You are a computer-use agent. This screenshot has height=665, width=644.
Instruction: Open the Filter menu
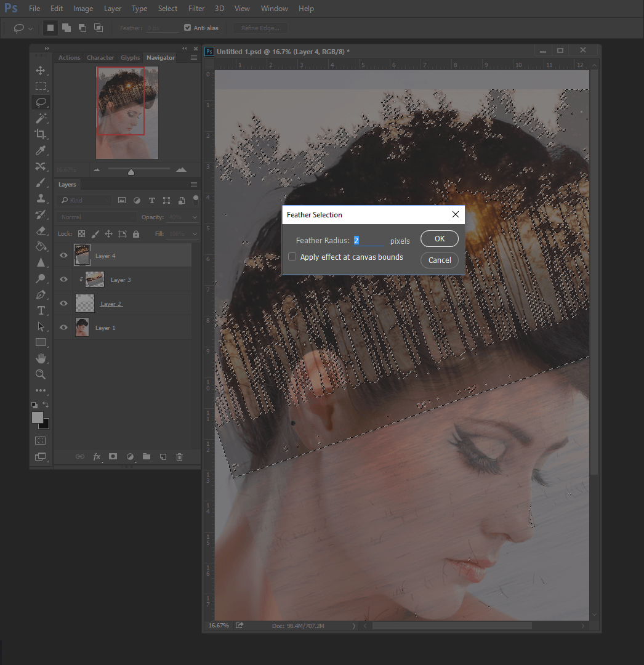click(196, 9)
